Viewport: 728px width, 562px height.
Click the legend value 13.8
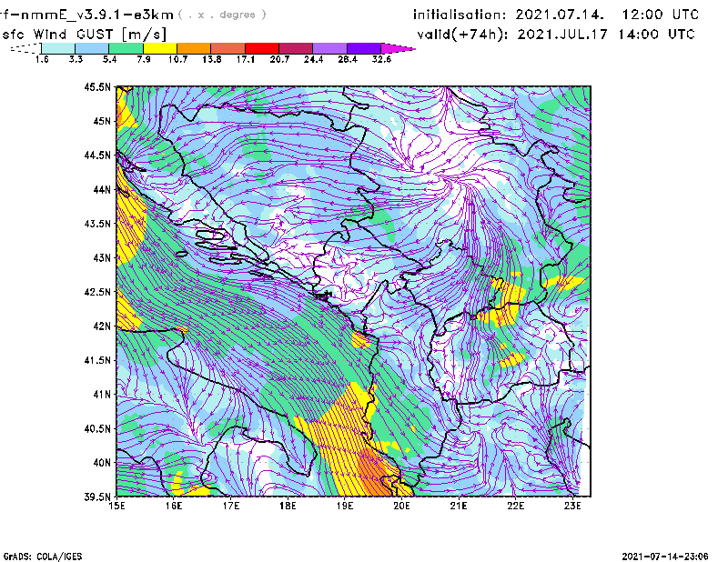coord(212,59)
